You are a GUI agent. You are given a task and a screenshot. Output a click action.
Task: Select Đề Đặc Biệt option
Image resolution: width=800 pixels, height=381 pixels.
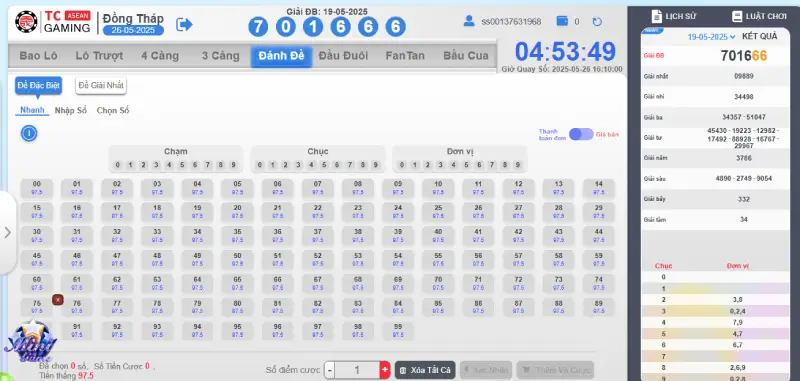click(38, 86)
